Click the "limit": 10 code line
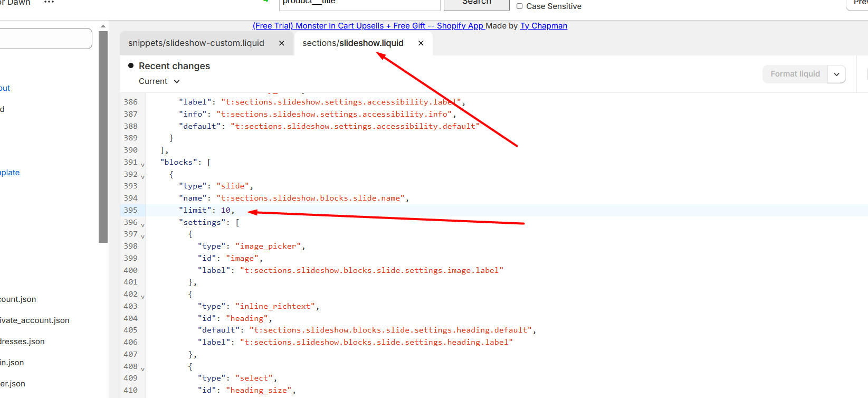Image resolution: width=868 pixels, height=398 pixels. (x=206, y=210)
